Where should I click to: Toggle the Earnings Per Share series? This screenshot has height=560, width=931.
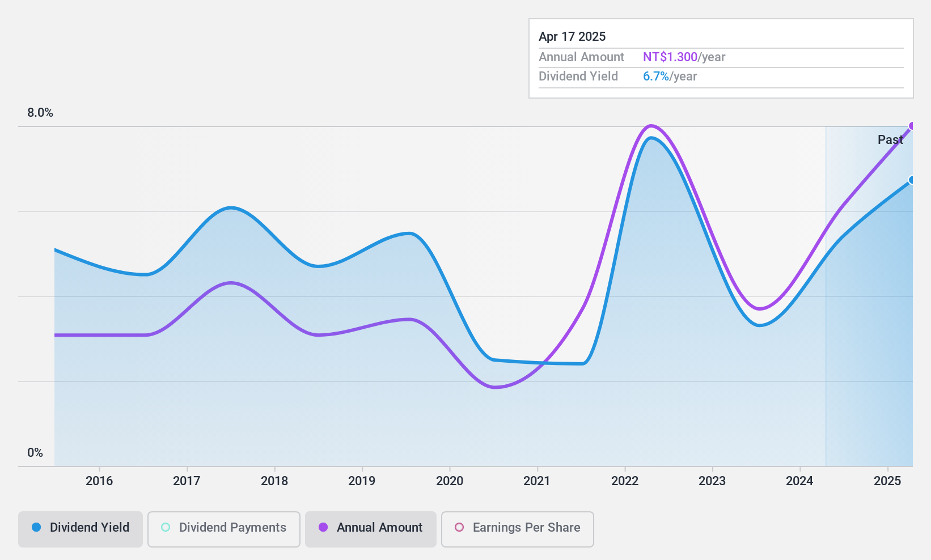(517, 529)
